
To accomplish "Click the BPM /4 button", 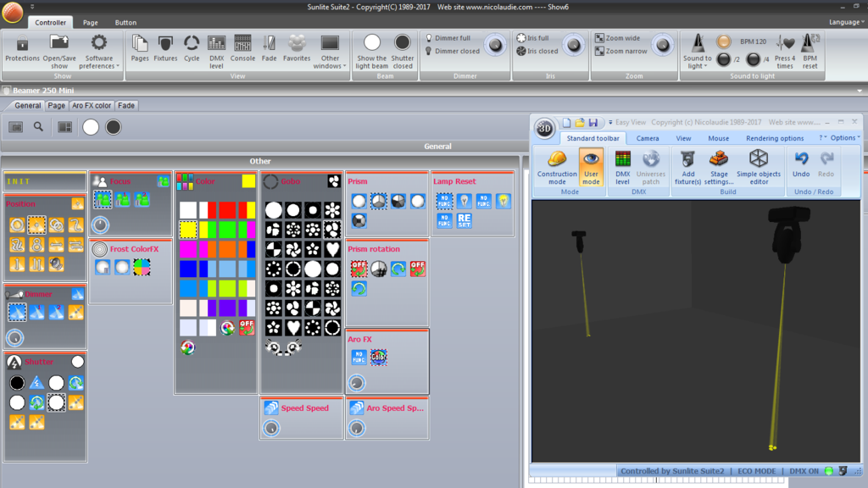I will [x=753, y=59].
